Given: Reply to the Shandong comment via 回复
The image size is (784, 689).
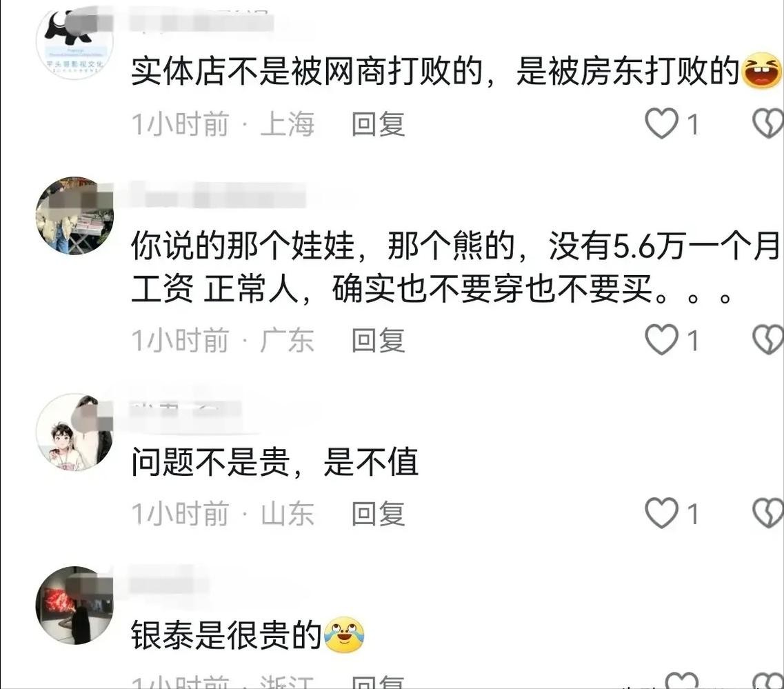Looking at the screenshot, I should point(378,513).
